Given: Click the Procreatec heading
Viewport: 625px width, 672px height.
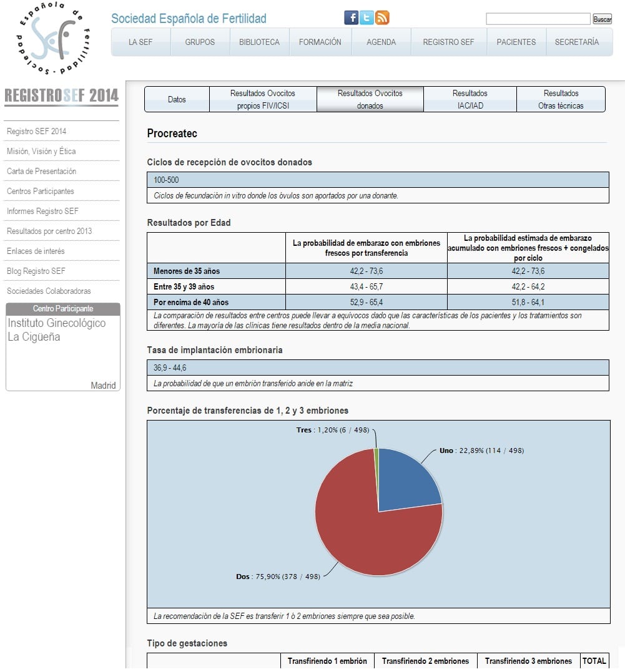Looking at the screenshot, I should (172, 134).
